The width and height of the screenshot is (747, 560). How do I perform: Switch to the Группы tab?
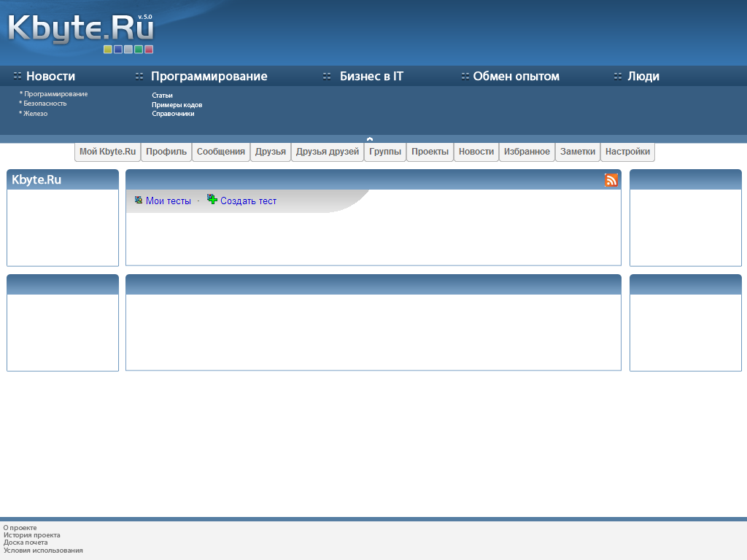(x=385, y=152)
